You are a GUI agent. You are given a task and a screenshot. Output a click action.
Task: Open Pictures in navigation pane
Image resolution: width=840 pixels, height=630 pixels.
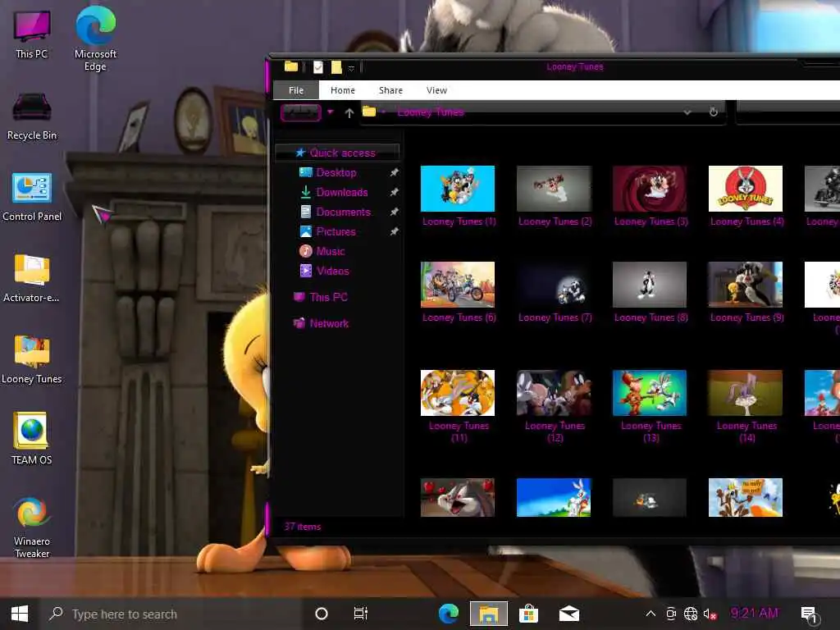click(x=336, y=232)
